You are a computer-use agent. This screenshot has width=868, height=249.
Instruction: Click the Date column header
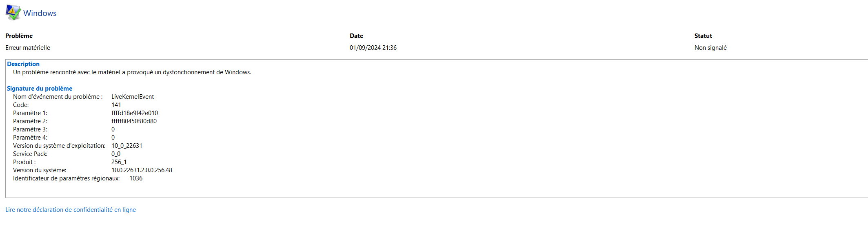[356, 36]
